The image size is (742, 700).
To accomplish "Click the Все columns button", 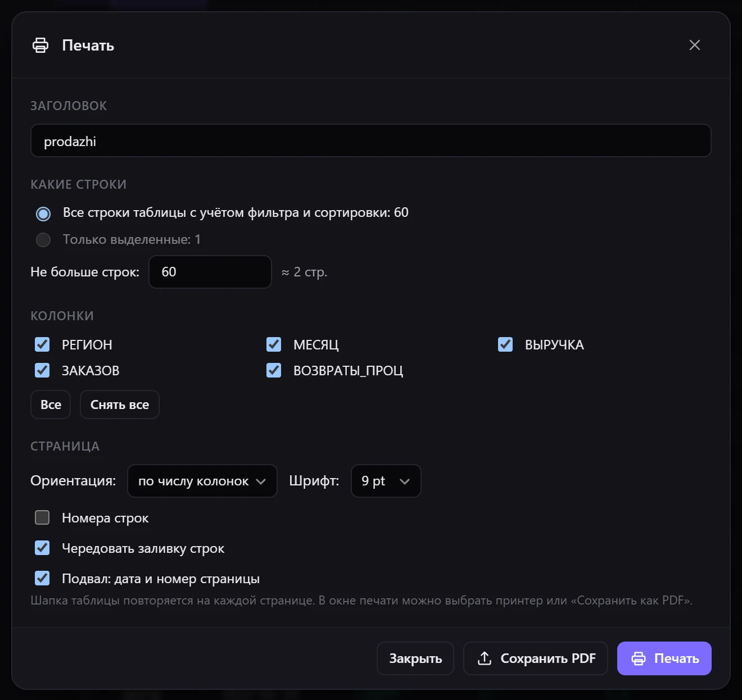I will click(x=51, y=404).
